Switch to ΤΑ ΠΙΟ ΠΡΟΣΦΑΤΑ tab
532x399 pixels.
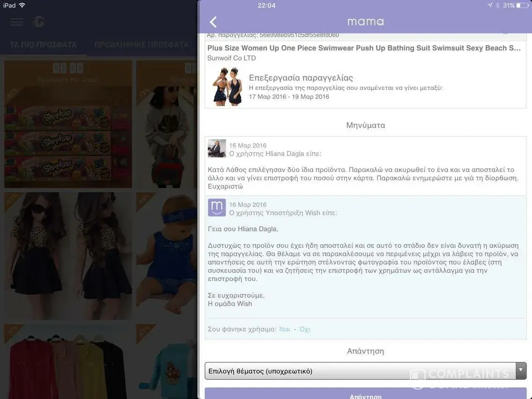coord(44,45)
